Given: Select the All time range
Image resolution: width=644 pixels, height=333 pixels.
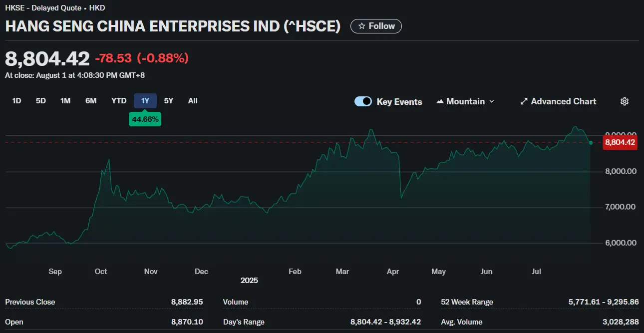Looking at the screenshot, I should [x=193, y=101].
